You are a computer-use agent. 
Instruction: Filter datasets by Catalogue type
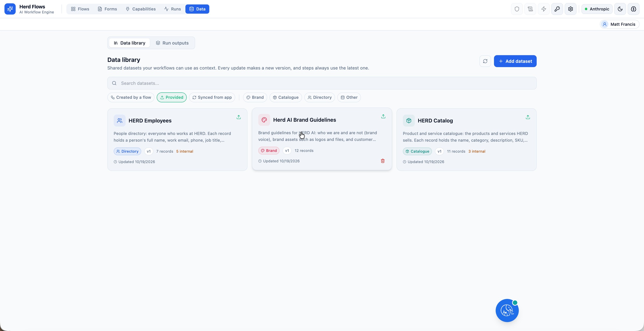pos(286,97)
